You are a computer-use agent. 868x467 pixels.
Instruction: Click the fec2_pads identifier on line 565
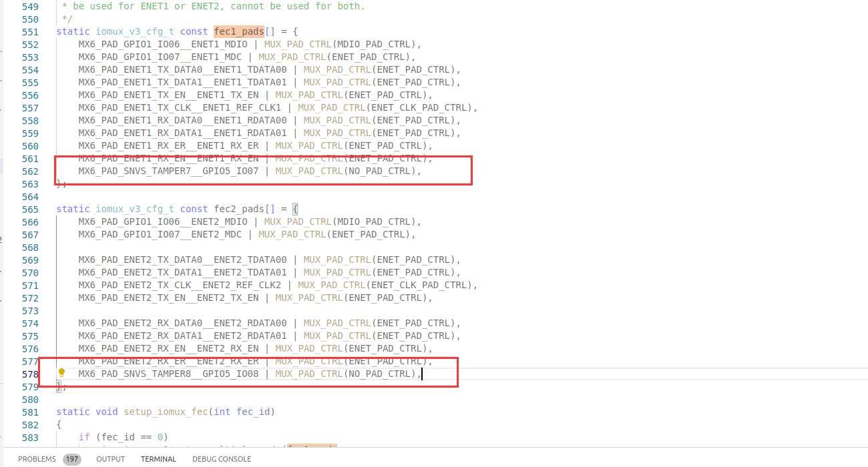[239, 209]
